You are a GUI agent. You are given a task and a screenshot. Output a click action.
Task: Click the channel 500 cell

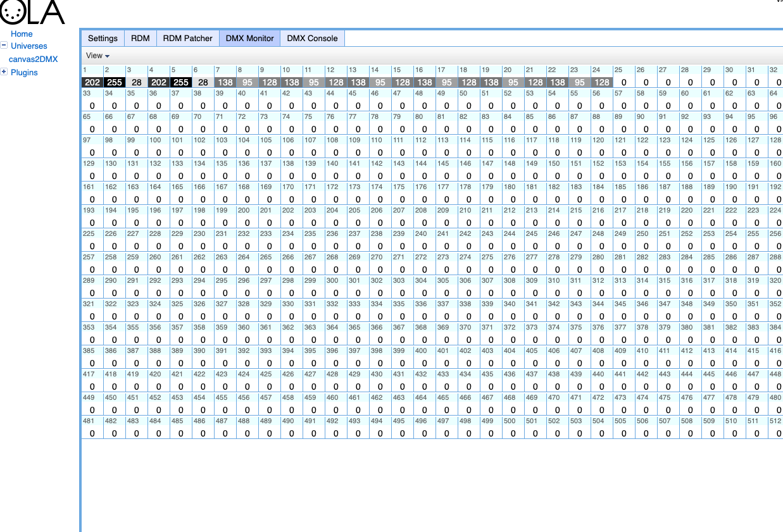[513, 428]
